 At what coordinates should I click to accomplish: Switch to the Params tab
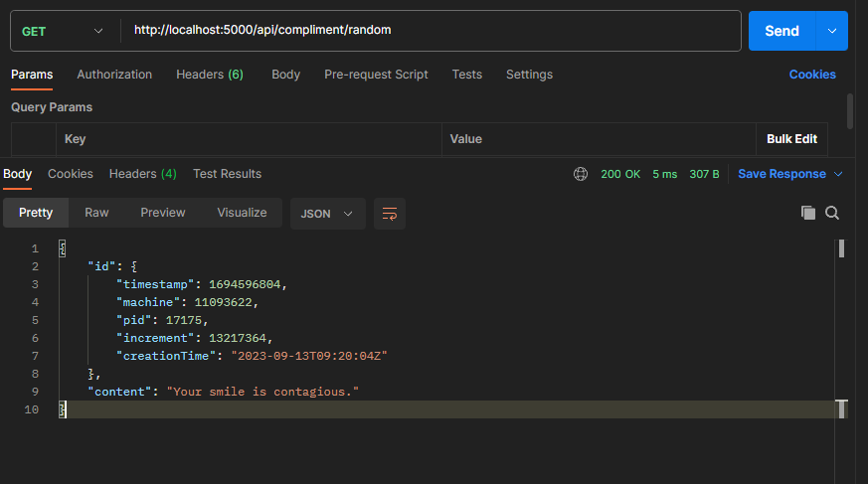tap(32, 75)
